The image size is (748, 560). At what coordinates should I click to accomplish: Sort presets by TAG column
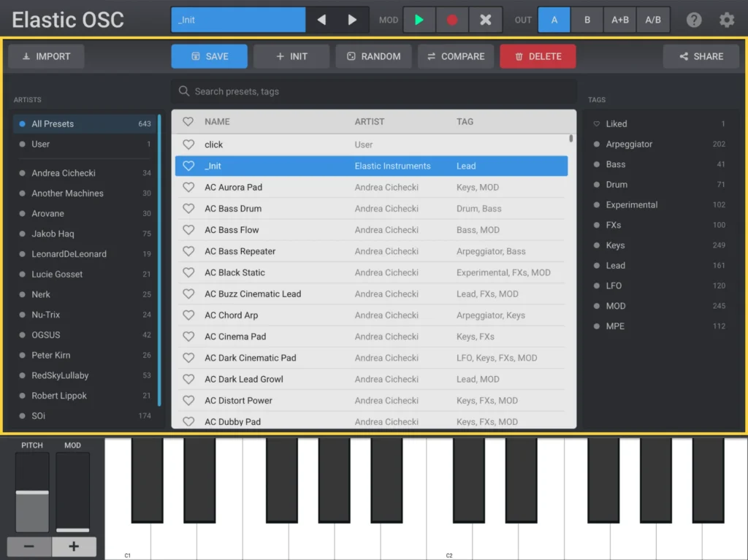[465, 122]
